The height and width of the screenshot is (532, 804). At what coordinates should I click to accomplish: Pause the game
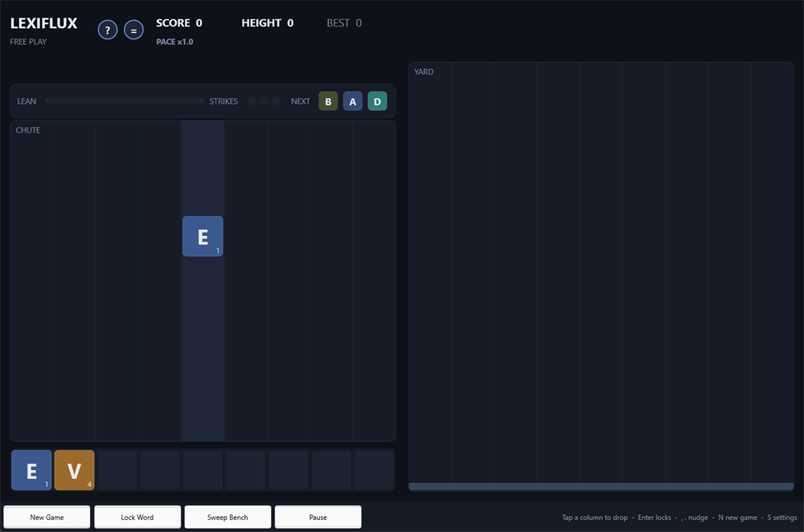click(318, 518)
